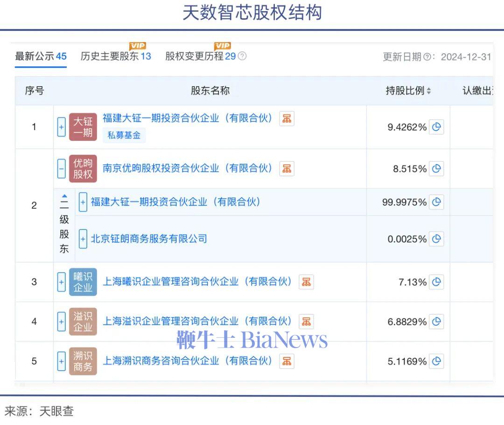The width and height of the screenshot is (504, 425).
Task: Show pie chart for 9.4262% holding
Action: pos(436,127)
